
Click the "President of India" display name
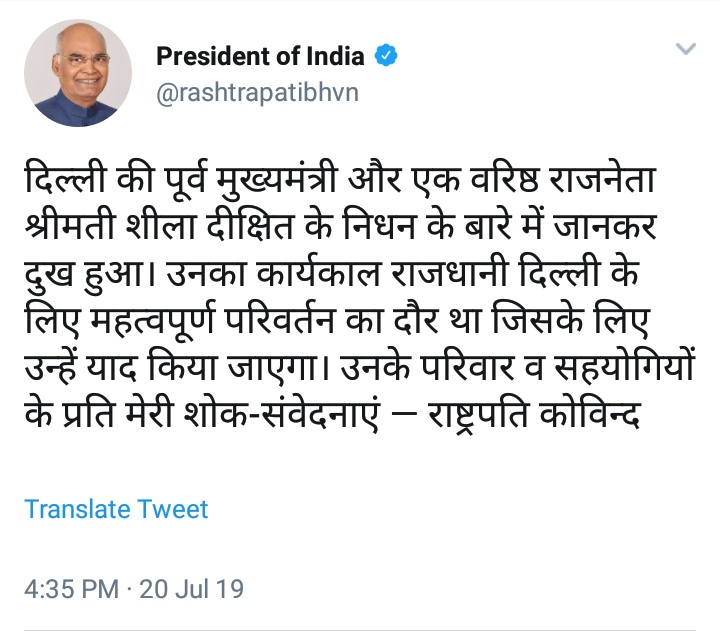tap(261, 56)
